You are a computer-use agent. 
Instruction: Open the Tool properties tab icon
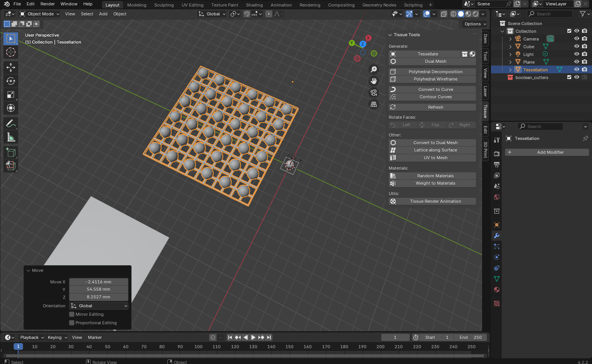click(497, 140)
